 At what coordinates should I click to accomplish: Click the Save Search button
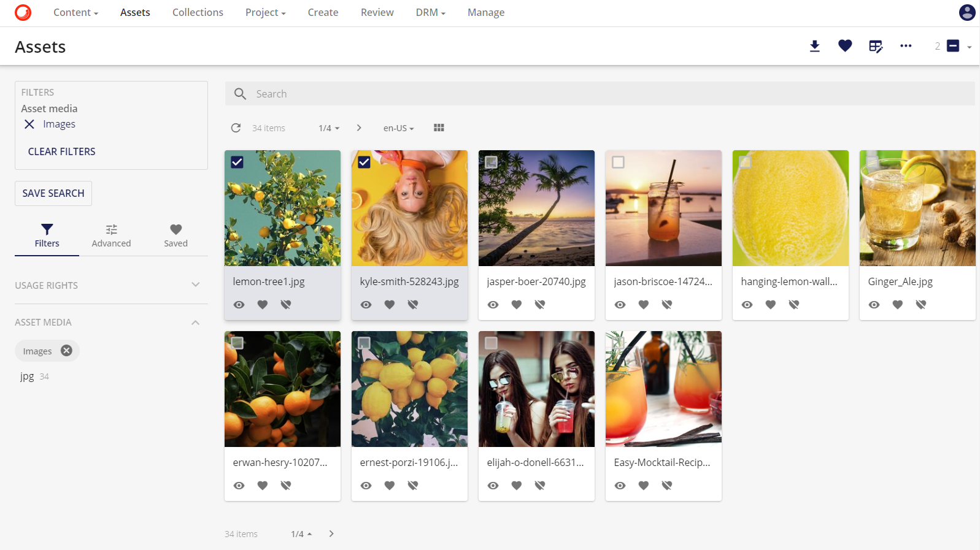53,193
